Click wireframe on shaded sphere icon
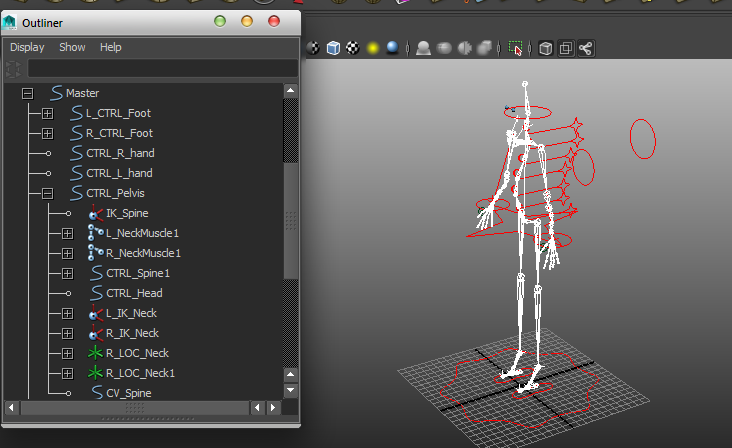The image size is (732, 448). tap(313, 48)
